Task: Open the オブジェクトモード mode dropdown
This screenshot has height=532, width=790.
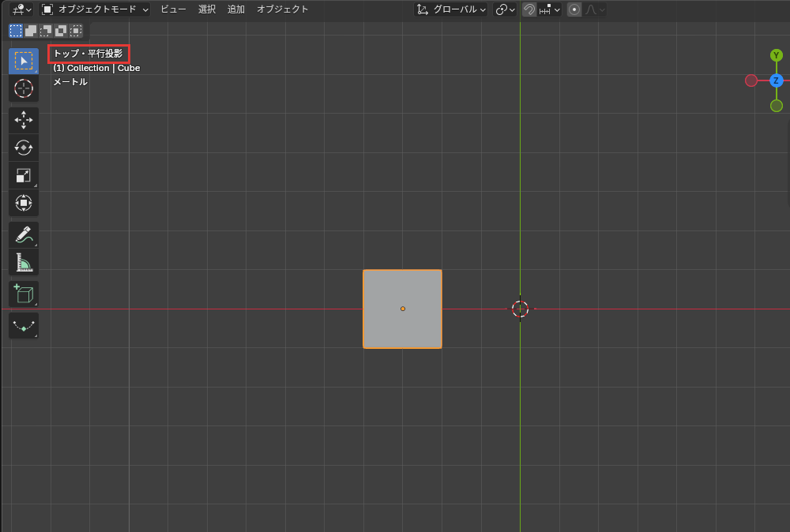Action: [95, 9]
